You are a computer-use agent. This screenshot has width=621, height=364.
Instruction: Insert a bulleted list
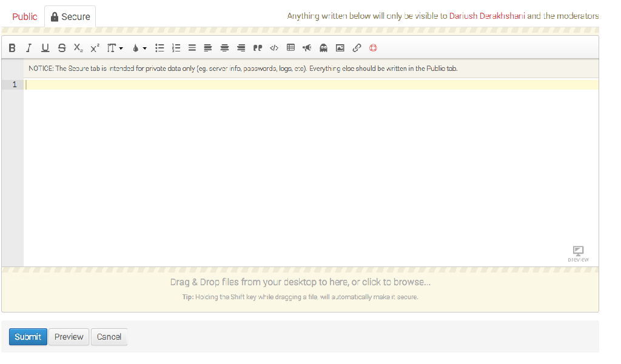pyautogui.click(x=160, y=48)
